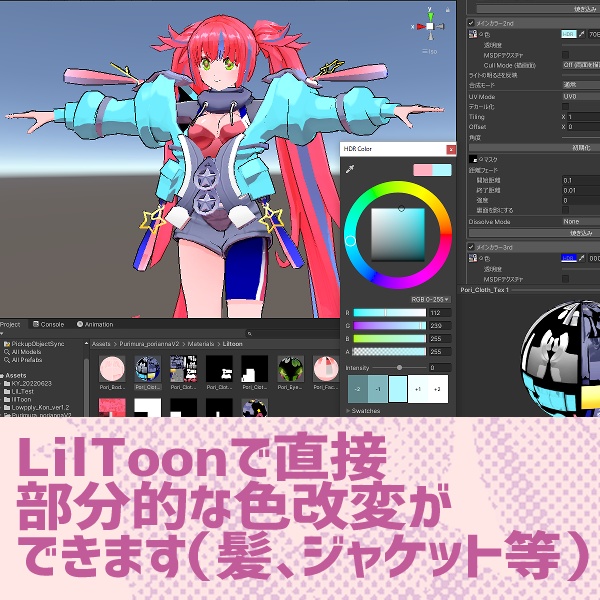The width and height of the screenshot is (600, 600).
Task: Adjust the A alpha channel slider
Action: pos(390,352)
